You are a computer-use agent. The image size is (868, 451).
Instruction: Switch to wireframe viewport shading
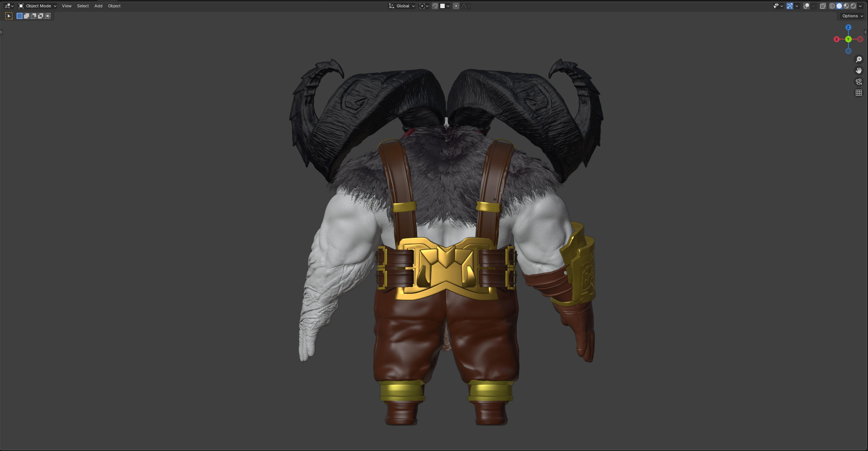832,6
